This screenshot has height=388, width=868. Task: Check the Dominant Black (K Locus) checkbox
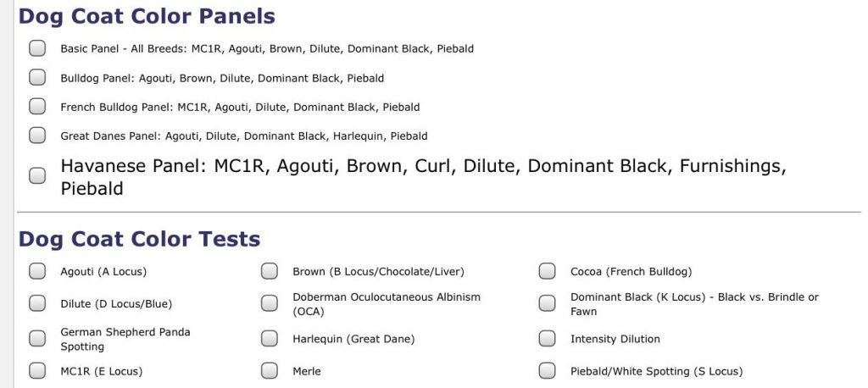(x=548, y=303)
